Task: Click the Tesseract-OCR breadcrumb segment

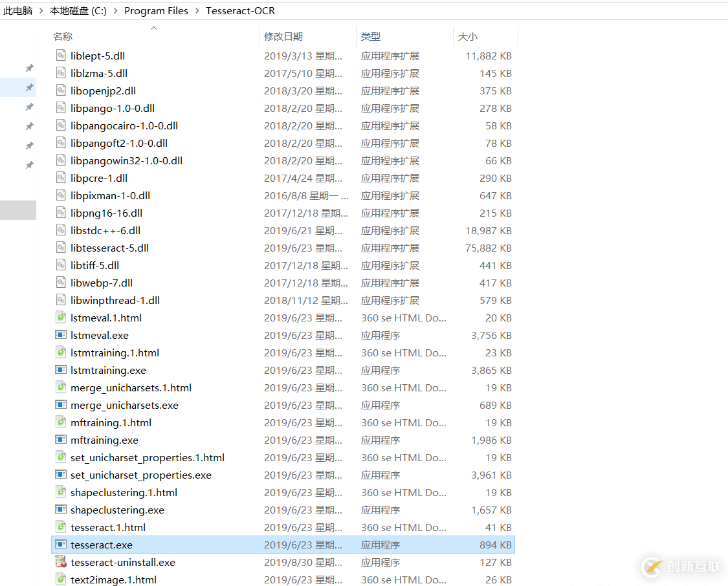Action: 240,10
